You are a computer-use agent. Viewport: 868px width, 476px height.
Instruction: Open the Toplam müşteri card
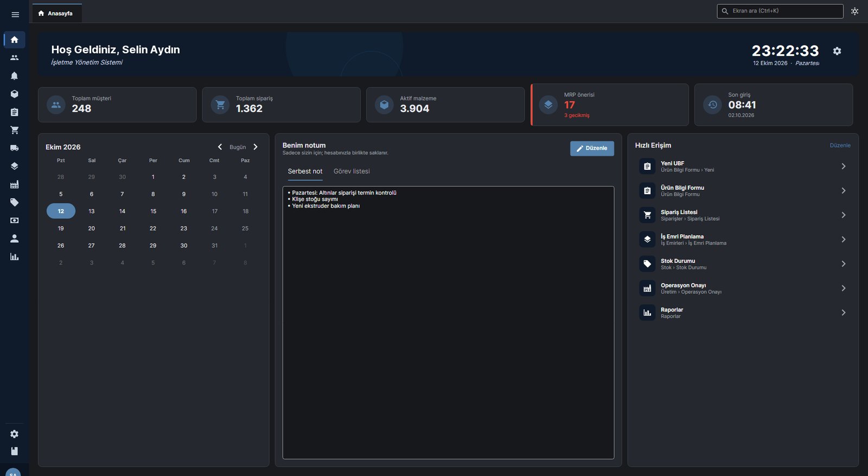pos(117,105)
